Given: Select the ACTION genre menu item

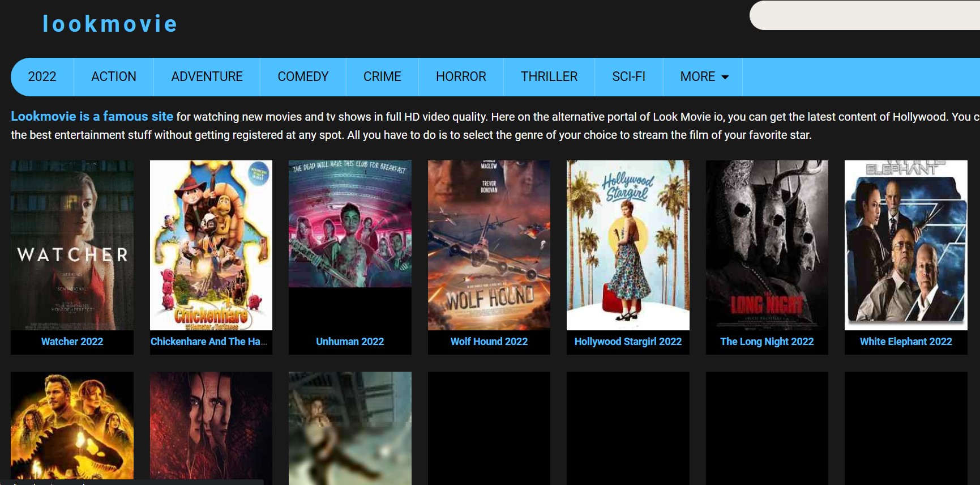Looking at the screenshot, I should (x=114, y=76).
